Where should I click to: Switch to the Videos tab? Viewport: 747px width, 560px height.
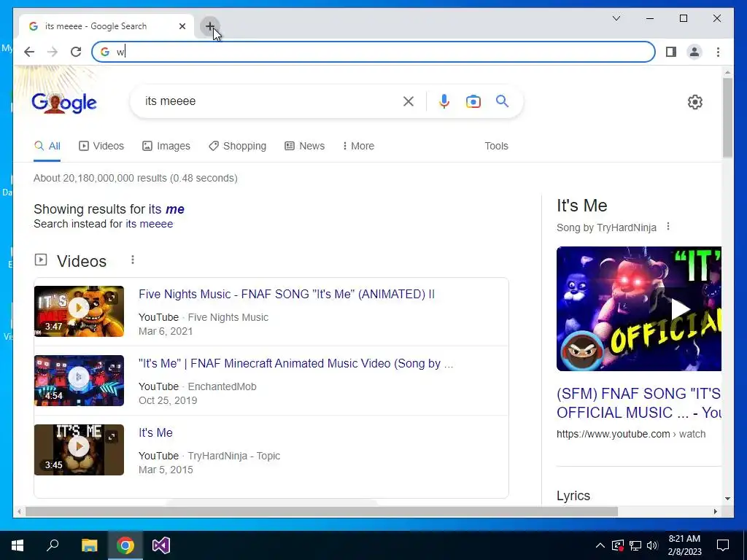pyautogui.click(x=101, y=146)
